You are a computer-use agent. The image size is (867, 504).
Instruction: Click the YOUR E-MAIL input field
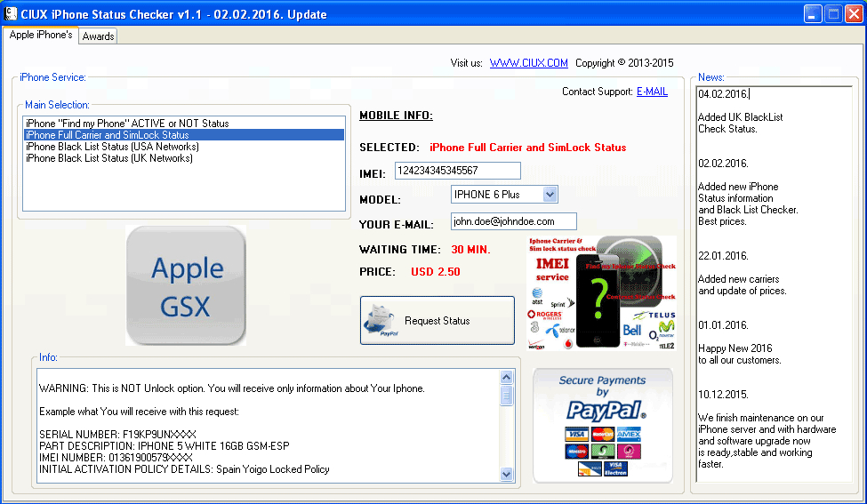(x=514, y=221)
